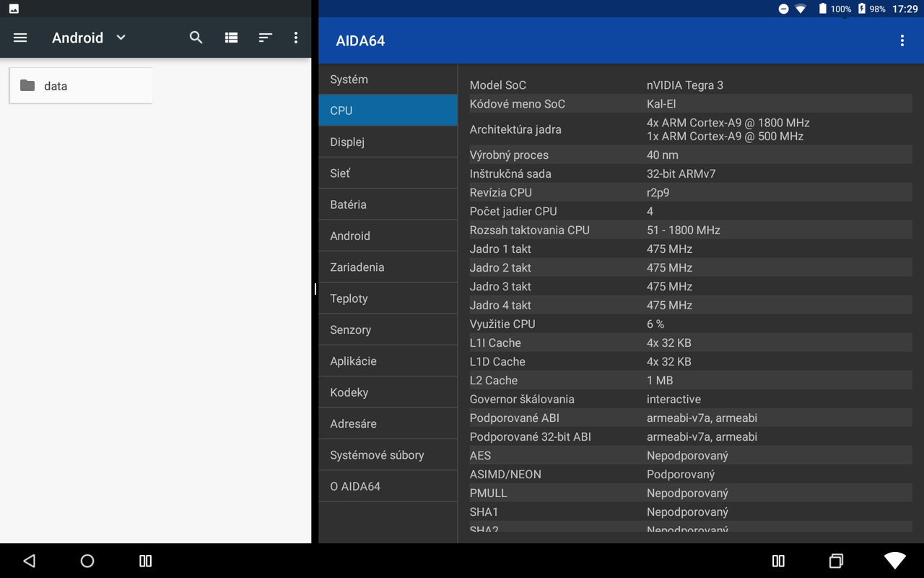Select the Jadro 4 takt label
This screenshot has height=578, width=924.
point(500,305)
